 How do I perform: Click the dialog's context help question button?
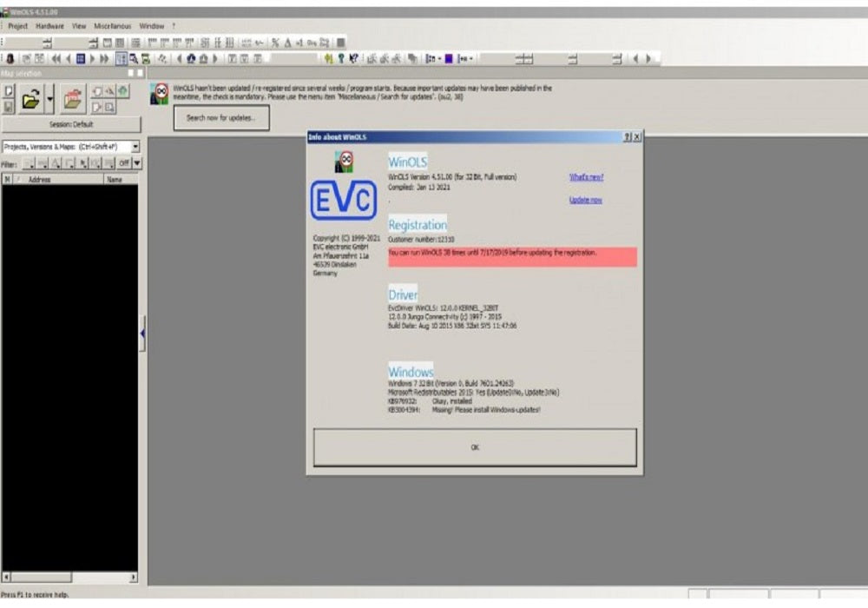coord(627,137)
